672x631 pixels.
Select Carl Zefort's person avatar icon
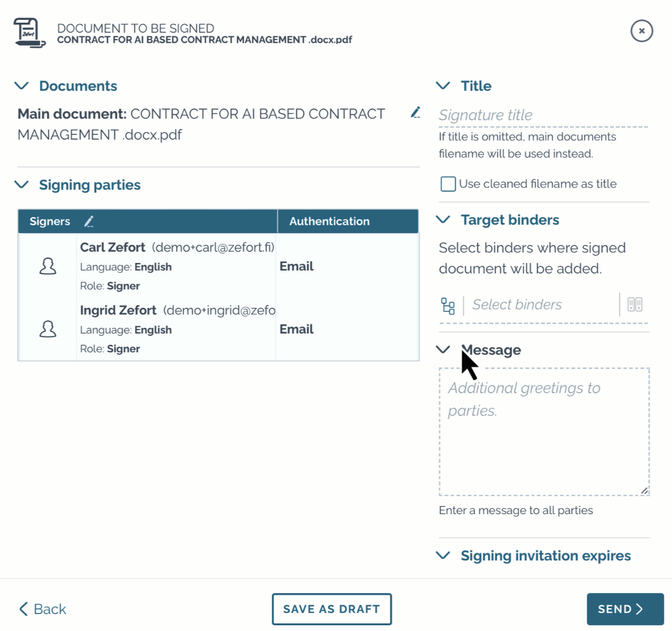[x=47, y=266]
